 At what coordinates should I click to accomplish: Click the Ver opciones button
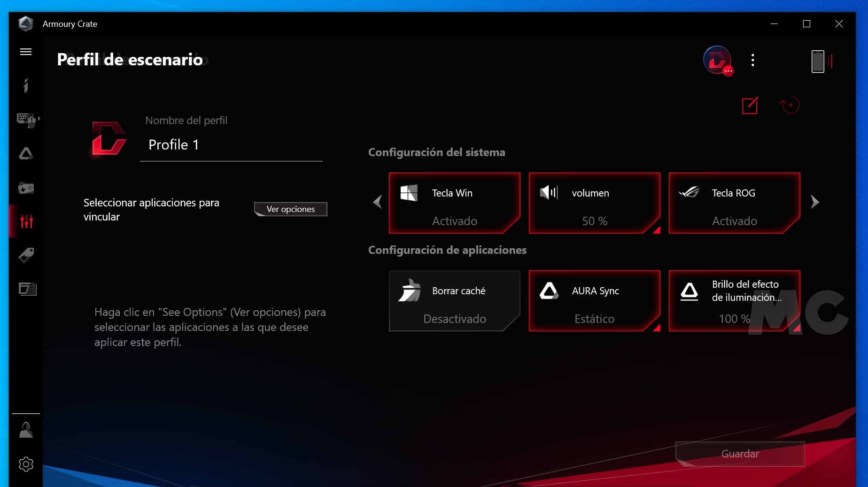coord(290,209)
